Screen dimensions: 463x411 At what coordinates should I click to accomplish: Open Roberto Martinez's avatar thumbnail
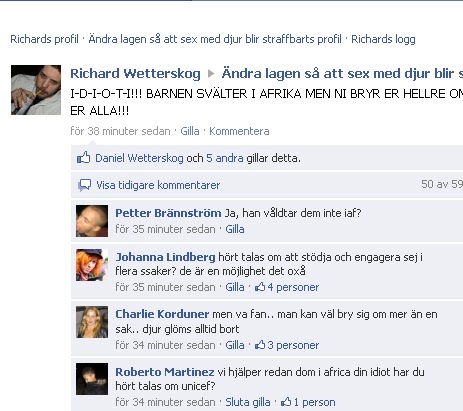tap(92, 379)
